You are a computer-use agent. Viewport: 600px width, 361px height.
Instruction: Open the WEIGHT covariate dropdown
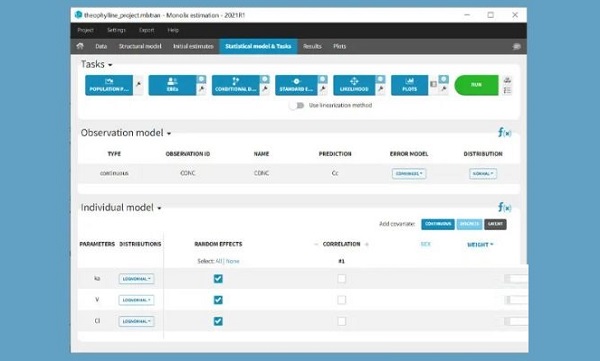pyautogui.click(x=480, y=244)
